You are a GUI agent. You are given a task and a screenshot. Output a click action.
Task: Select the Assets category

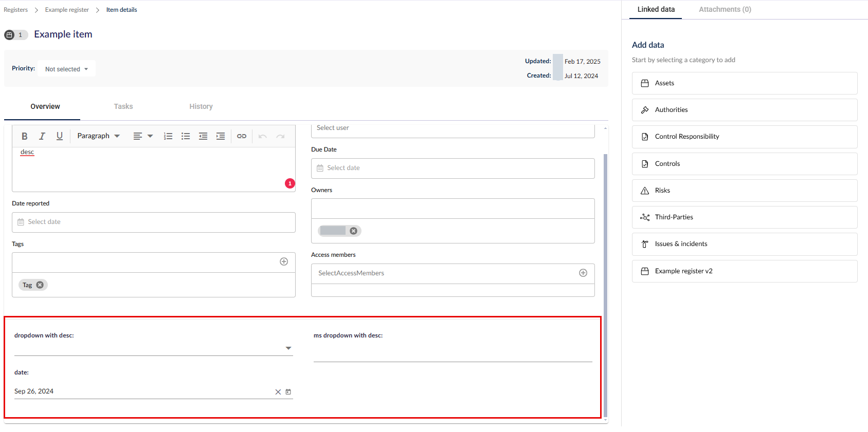coord(745,83)
